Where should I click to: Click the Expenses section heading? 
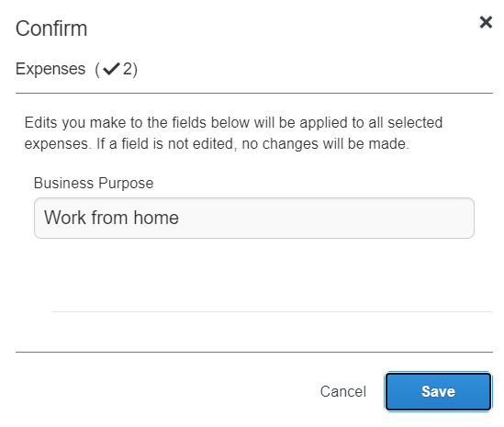[x=76, y=69]
